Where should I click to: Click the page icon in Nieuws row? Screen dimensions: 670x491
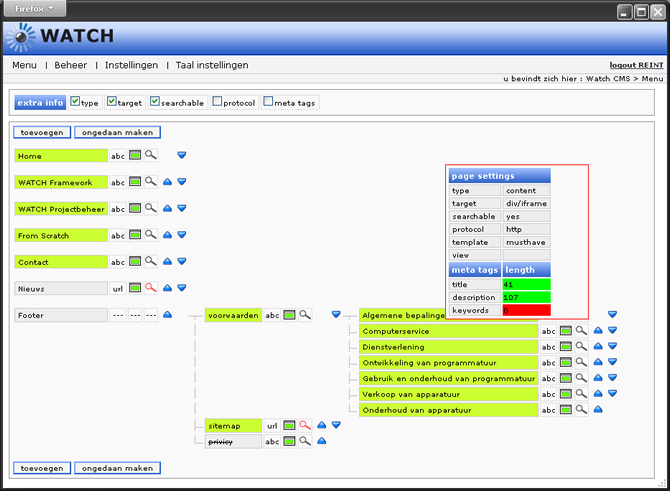135,288
